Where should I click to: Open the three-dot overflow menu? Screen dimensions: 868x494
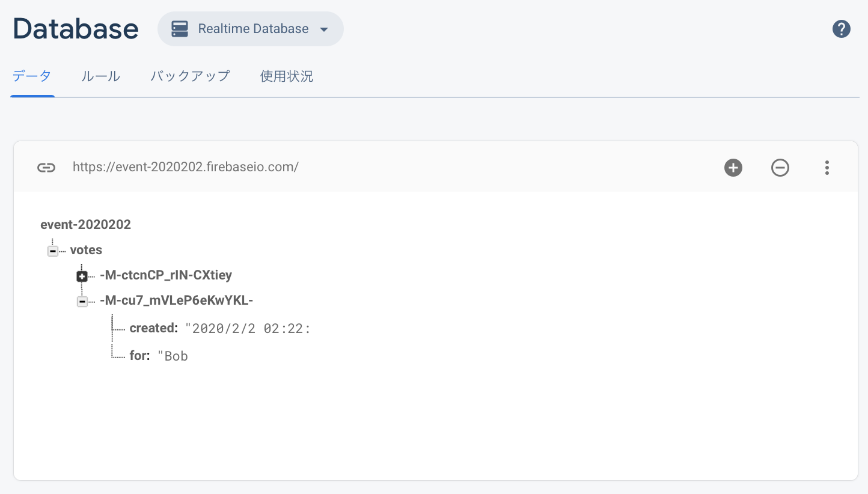(x=827, y=168)
